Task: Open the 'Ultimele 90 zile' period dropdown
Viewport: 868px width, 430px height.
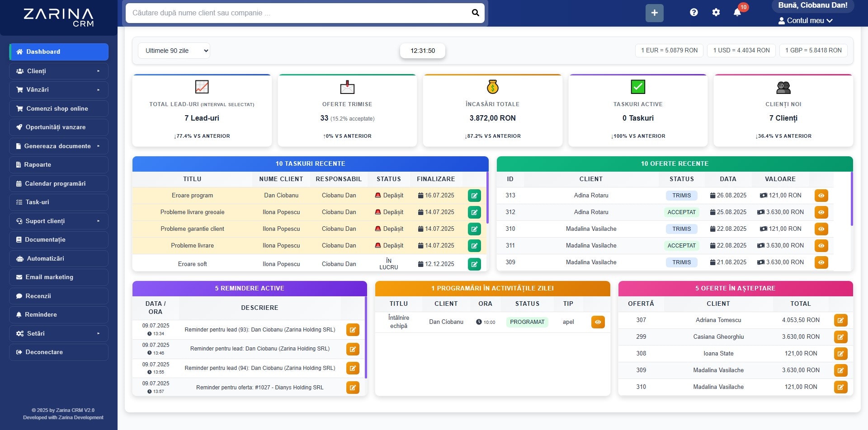Action: [174, 50]
